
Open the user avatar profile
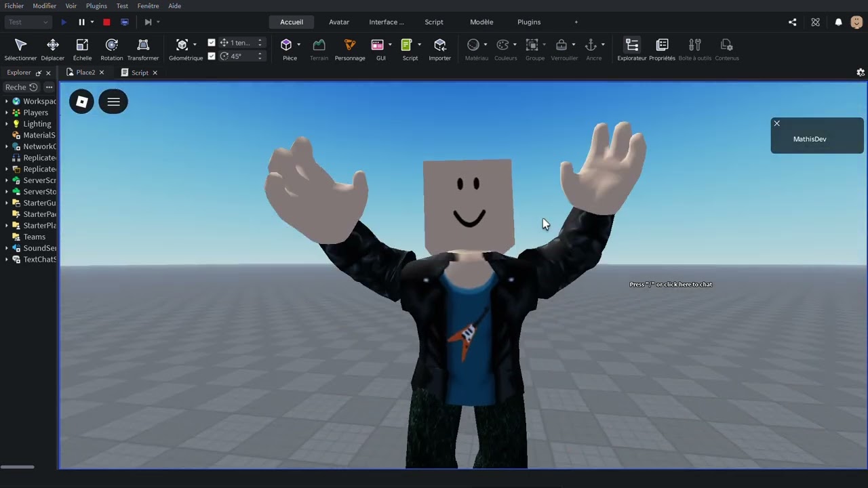(856, 22)
